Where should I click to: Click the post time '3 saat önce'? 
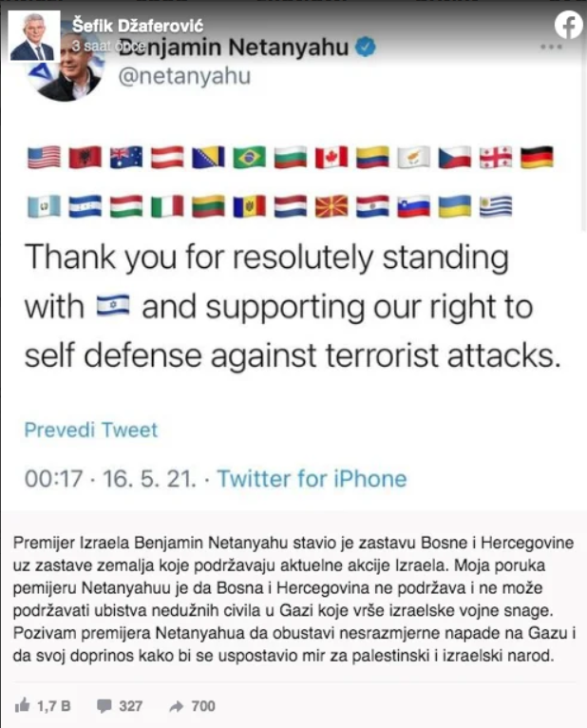[109, 46]
